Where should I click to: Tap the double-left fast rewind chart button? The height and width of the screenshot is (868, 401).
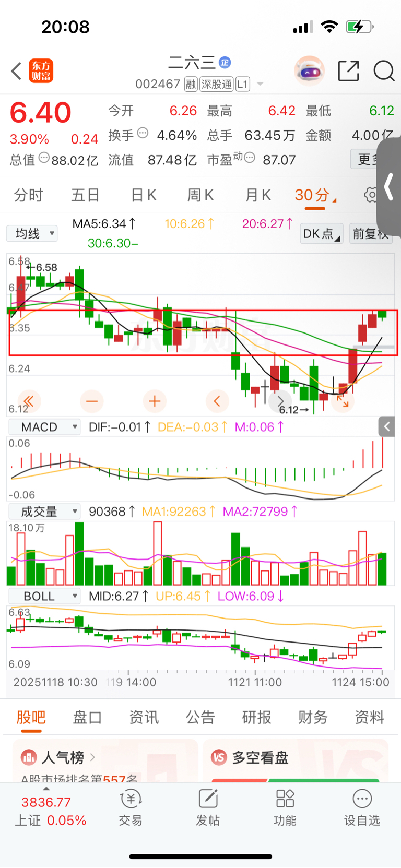click(29, 401)
